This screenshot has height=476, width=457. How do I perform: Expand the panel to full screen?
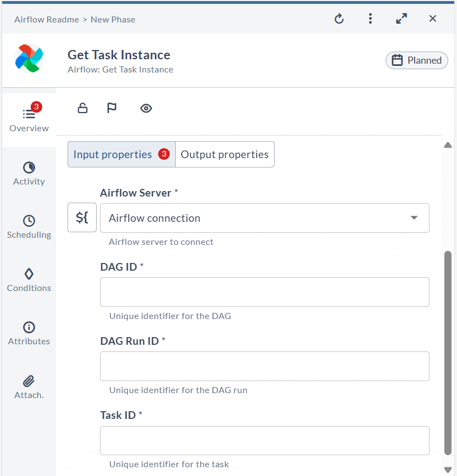coord(402,19)
